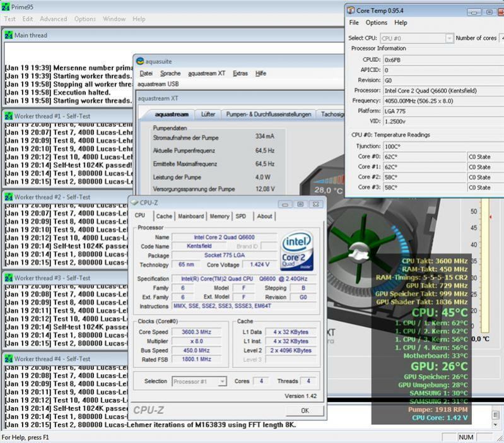Click the Prime95 title bar icon
This screenshot has width=504, height=443.
point(6,7)
